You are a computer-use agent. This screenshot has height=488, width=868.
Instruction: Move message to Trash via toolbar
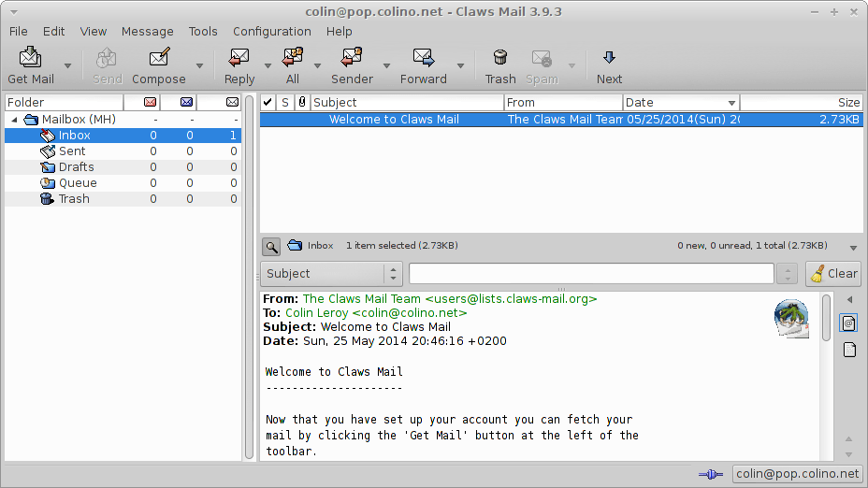500,58
